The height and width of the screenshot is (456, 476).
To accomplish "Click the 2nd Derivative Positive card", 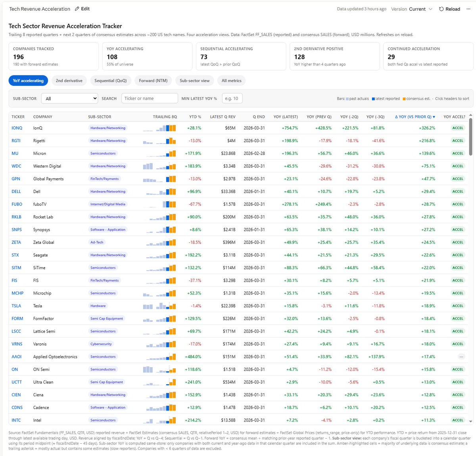I will click(x=334, y=56).
